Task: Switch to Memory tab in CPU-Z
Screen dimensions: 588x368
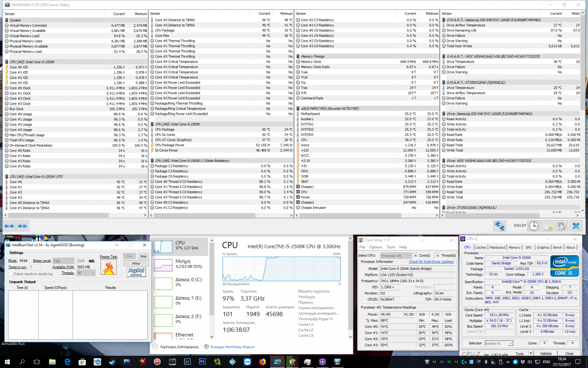Action: 514,247
